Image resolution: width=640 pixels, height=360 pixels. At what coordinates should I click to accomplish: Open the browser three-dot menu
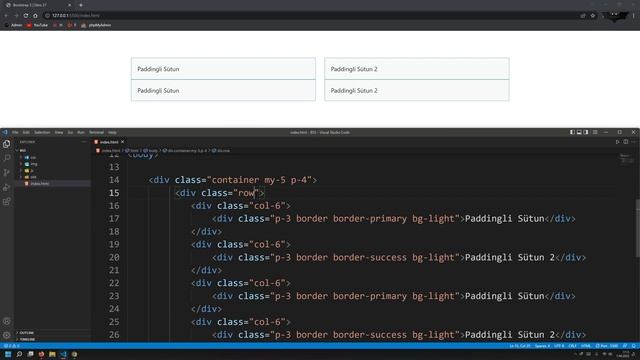coord(633,16)
